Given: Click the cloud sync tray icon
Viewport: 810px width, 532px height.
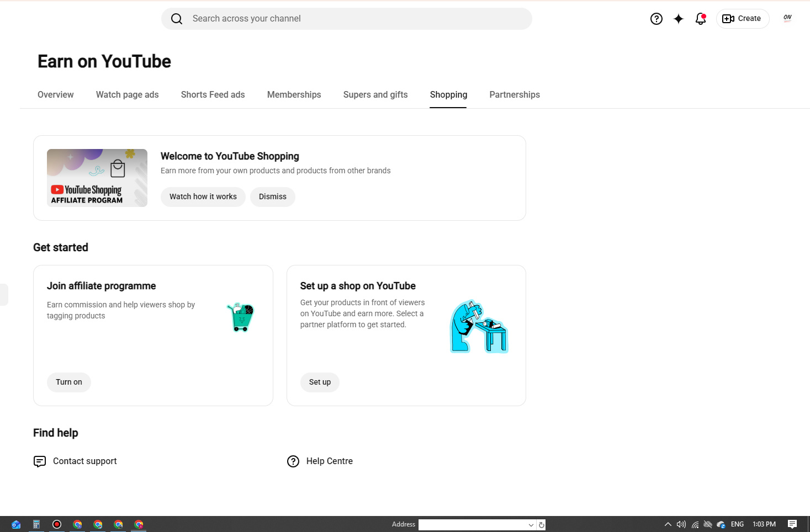Looking at the screenshot, I should 721,524.
